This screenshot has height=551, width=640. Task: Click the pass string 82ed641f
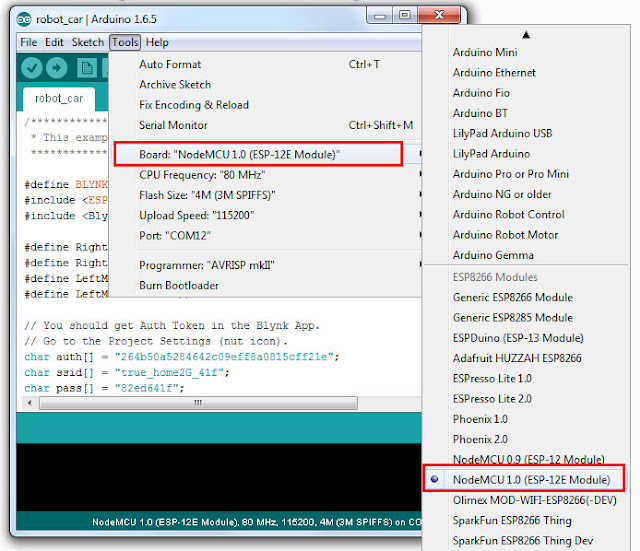pyautogui.click(x=147, y=388)
